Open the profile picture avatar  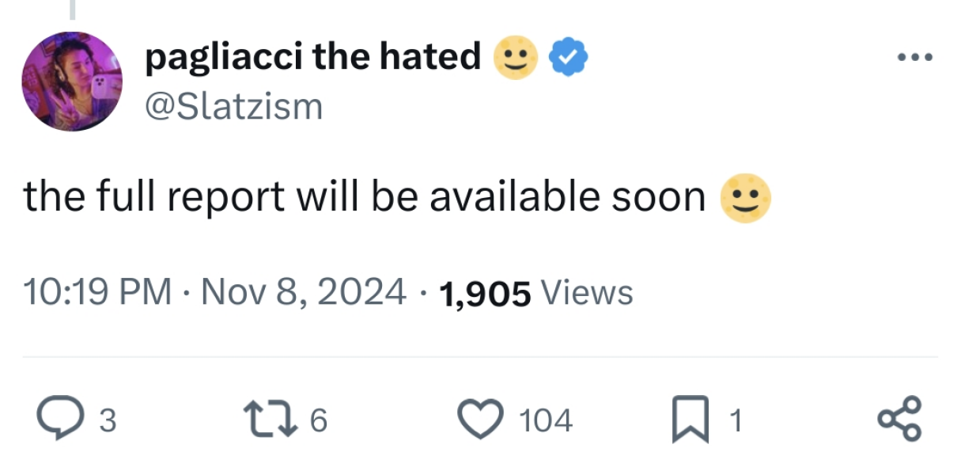72,82
